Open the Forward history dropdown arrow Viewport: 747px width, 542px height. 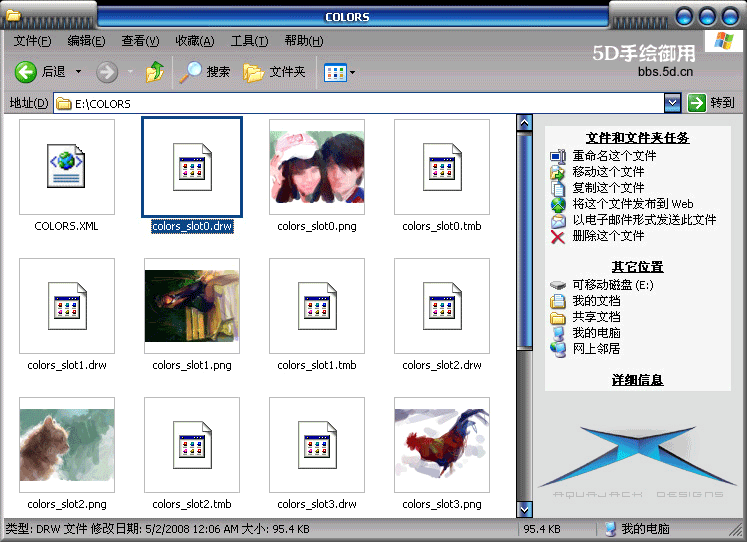pyautogui.click(x=130, y=72)
